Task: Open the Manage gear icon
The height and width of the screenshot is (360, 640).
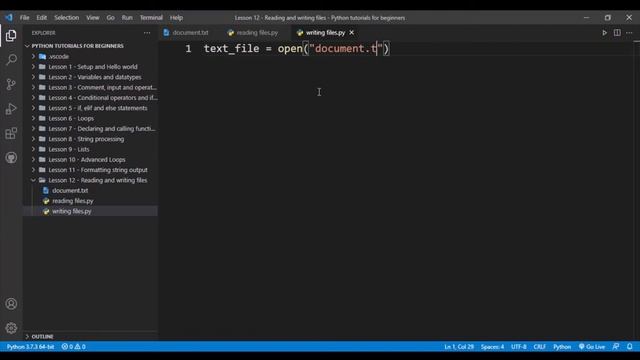Action: click(x=11, y=328)
